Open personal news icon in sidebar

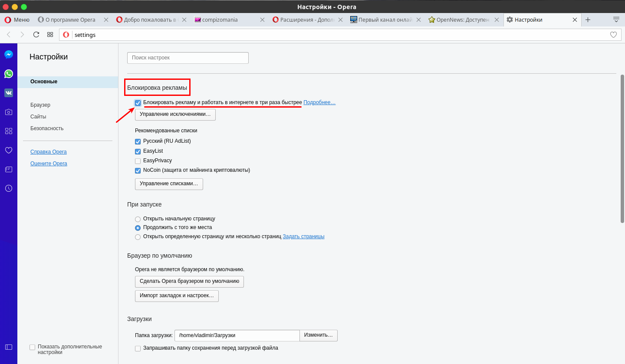pos(9,169)
